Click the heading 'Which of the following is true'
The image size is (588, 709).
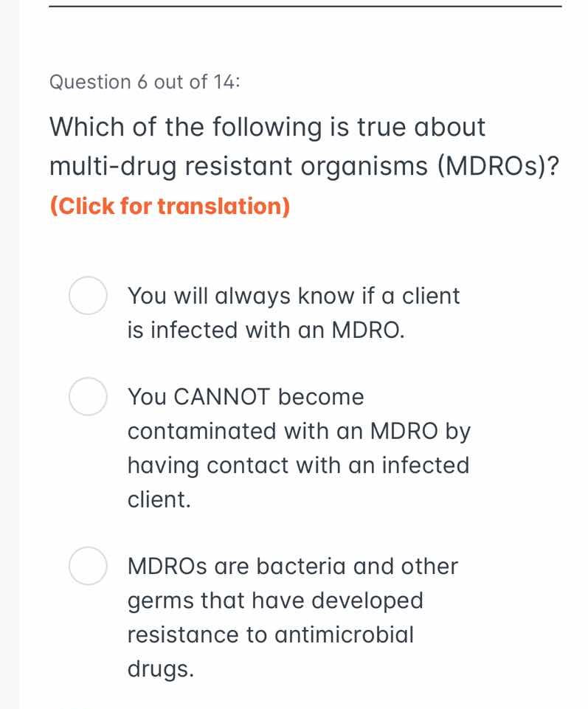pos(266,127)
